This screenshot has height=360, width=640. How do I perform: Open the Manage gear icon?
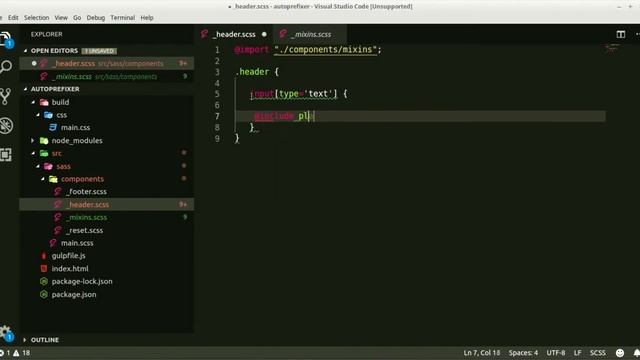coord(6,333)
